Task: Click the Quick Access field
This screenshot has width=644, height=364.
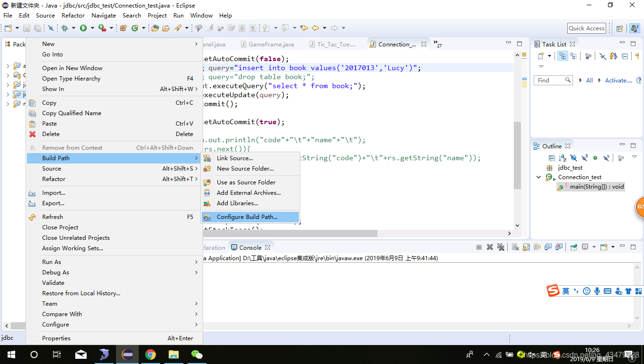Action: click(587, 28)
